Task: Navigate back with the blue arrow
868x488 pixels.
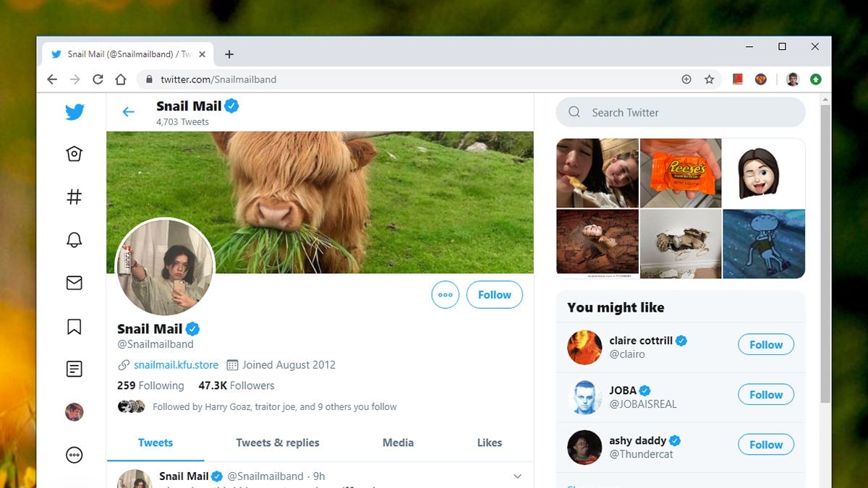Action: coord(129,112)
